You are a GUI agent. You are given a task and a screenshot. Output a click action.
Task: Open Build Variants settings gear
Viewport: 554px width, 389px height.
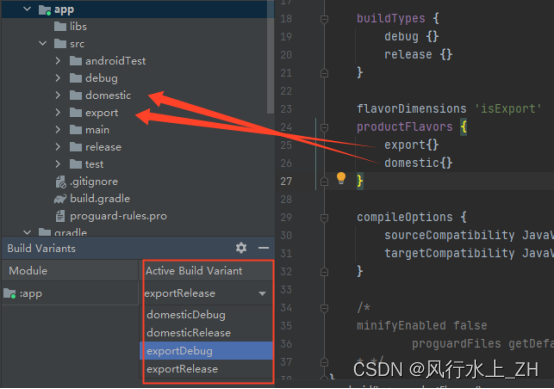coord(241,248)
